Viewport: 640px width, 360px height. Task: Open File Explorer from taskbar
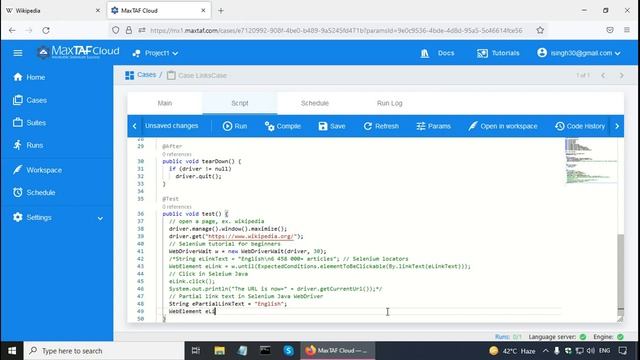(x=220, y=351)
